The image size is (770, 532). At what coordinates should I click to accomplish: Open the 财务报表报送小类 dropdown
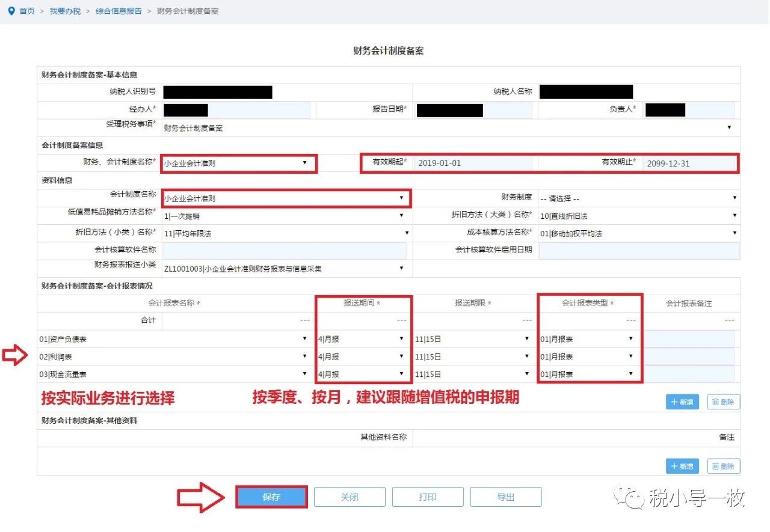tap(285, 269)
